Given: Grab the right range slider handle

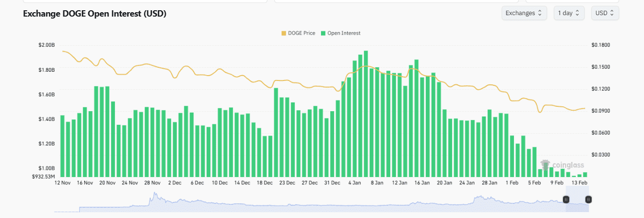Looking at the screenshot, I should pyautogui.click(x=588, y=199).
